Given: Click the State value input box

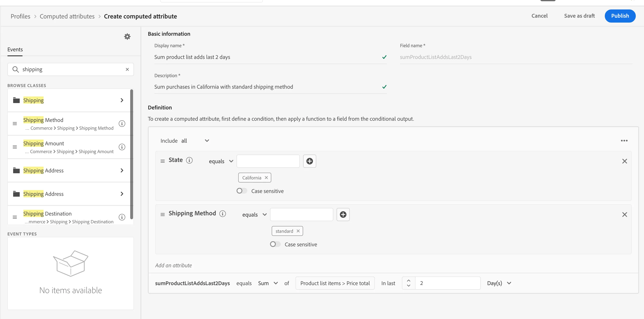Looking at the screenshot, I should tap(268, 161).
